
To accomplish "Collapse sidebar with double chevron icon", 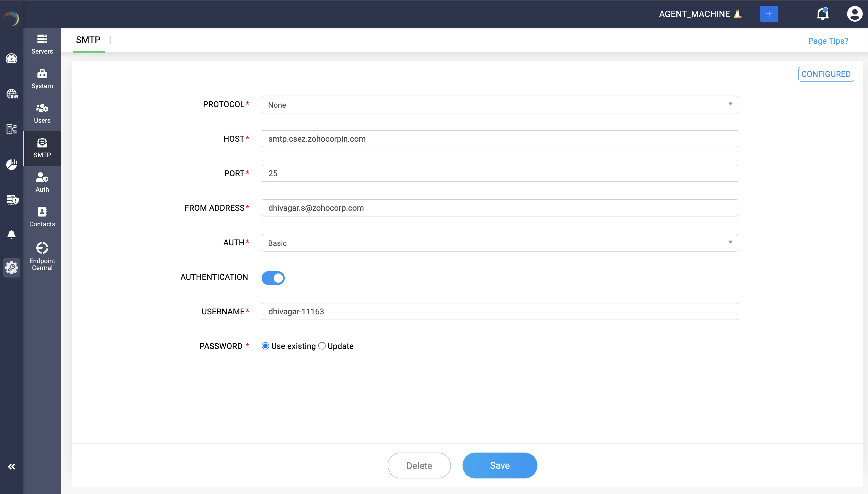I will pyautogui.click(x=12, y=467).
